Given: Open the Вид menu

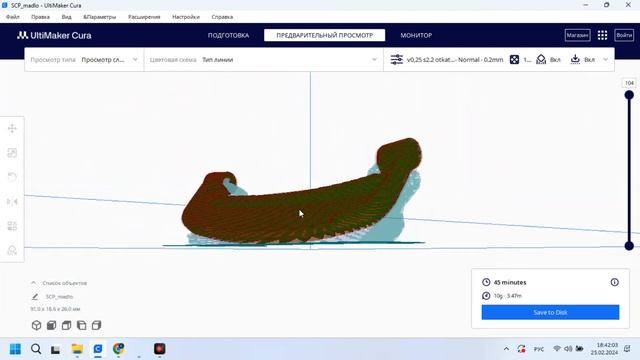Looking at the screenshot, I should pos(67,17).
